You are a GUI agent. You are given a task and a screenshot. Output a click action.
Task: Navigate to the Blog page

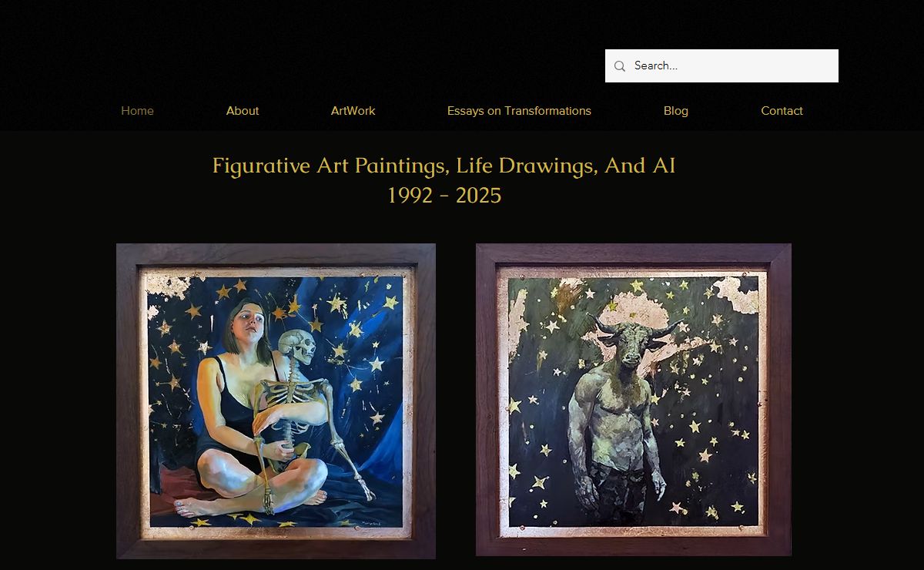pyautogui.click(x=676, y=111)
